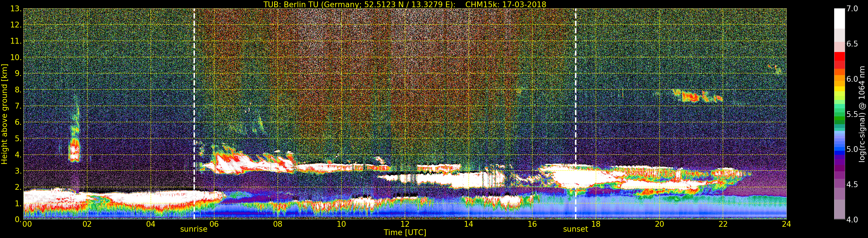This screenshot has width=868, height=238.
Task: Click the 'Height above ground [km]' axis label
Action: point(4,114)
